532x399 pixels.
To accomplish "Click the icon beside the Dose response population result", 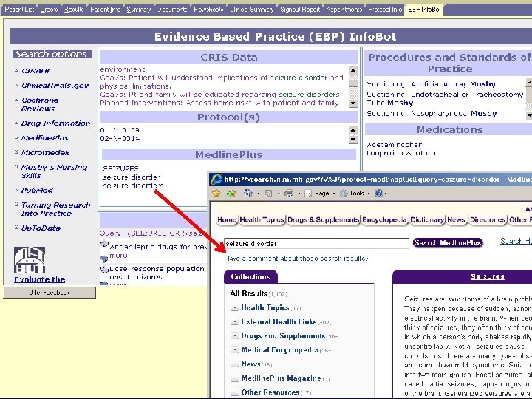I will pos(104,270).
